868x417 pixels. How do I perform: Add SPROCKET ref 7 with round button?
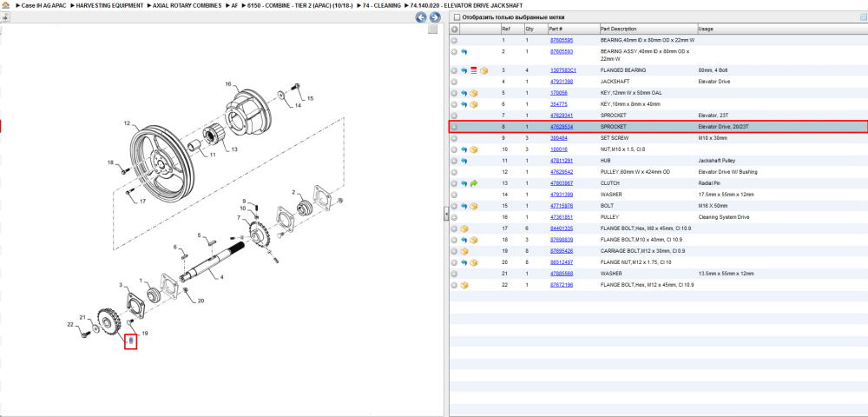[455, 116]
